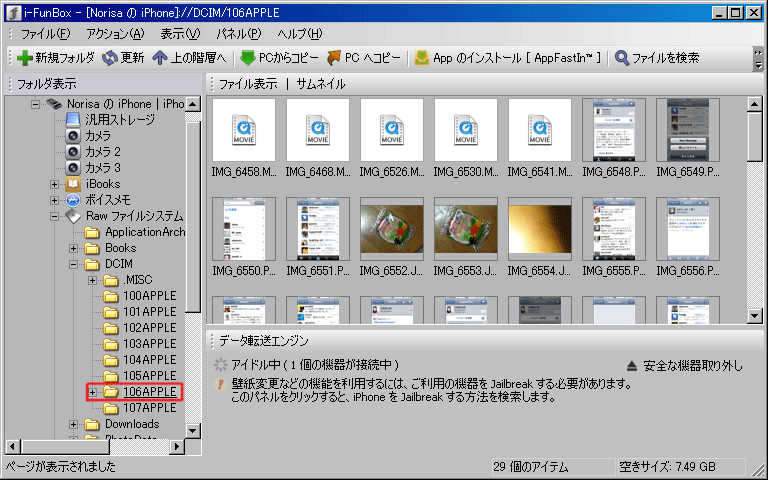The width and height of the screenshot is (768, 480).
Task: Click 新規フォルダ label button
Action: coord(65,58)
